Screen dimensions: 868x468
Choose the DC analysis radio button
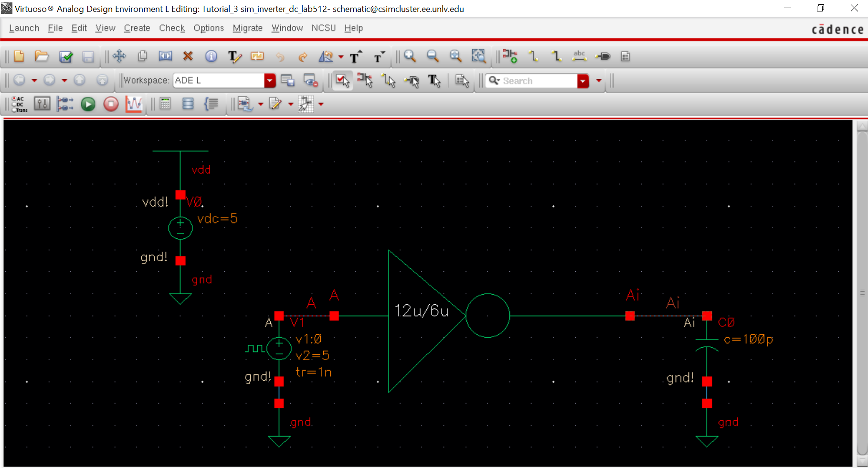coord(15,105)
